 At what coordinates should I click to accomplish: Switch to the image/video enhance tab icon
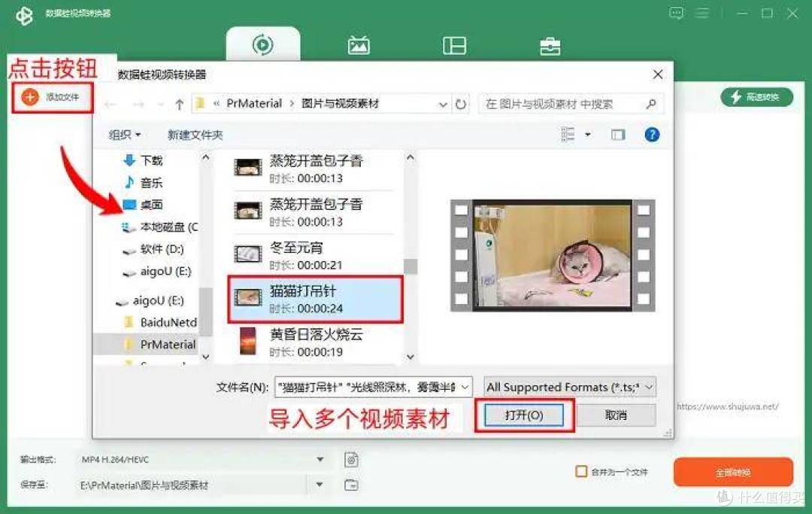tap(359, 45)
